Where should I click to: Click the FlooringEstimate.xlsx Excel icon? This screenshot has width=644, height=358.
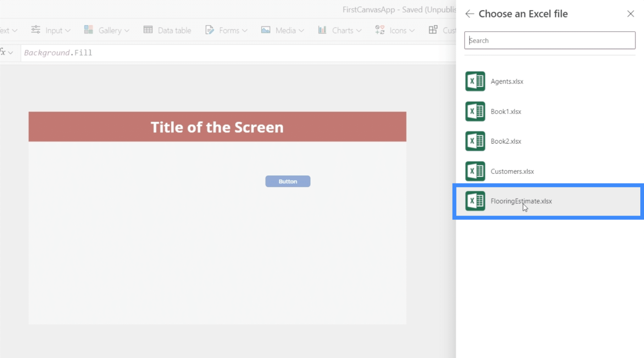click(475, 201)
